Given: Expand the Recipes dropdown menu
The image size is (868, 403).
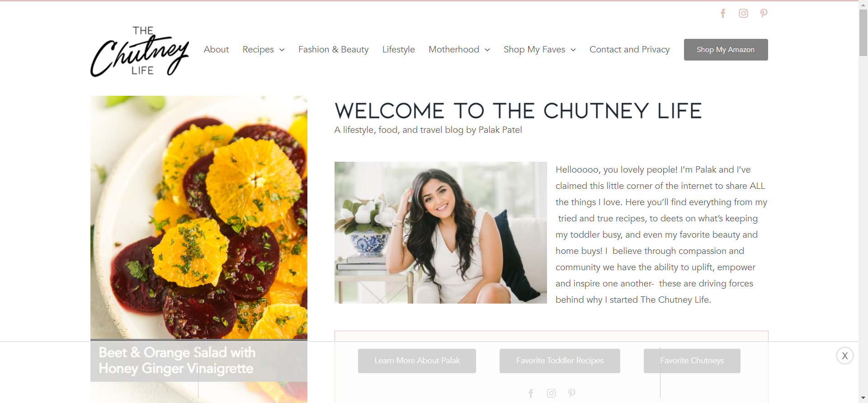Looking at the screenshot, I should 264,49.
